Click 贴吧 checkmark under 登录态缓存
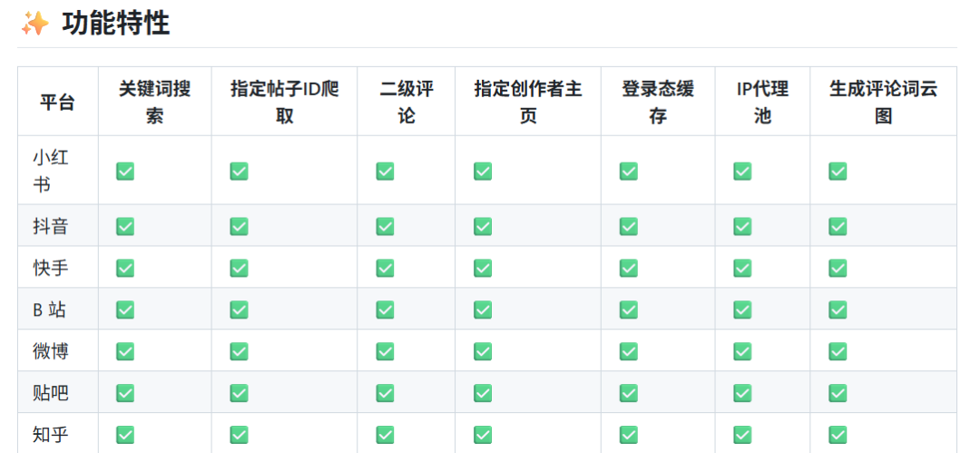 [x=629, y=393]
